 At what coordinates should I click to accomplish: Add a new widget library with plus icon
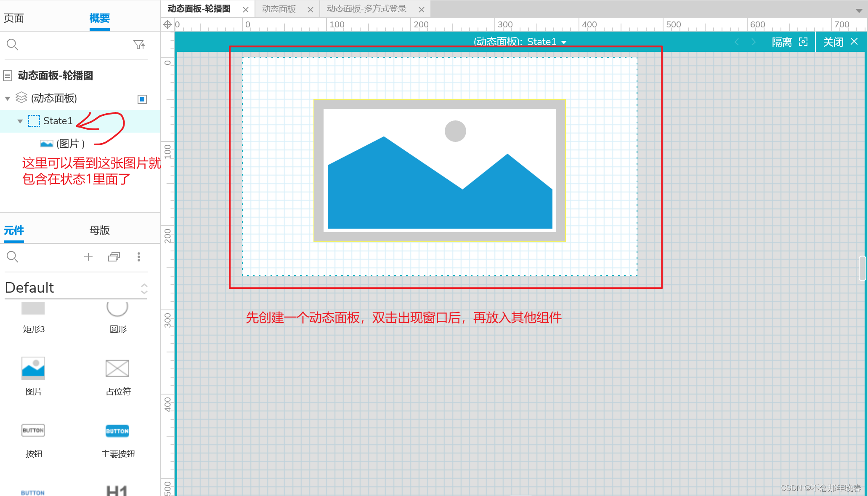click(88, 257)
